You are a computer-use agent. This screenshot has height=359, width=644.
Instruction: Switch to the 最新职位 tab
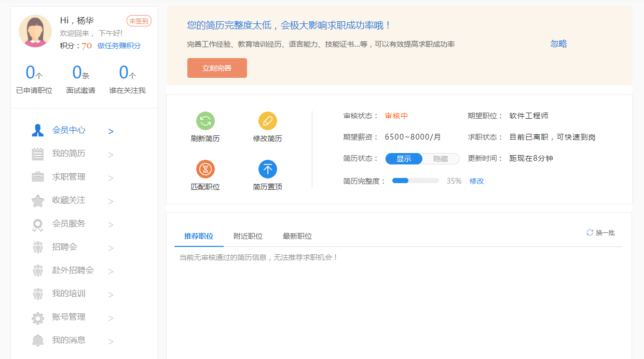(297, 237)
